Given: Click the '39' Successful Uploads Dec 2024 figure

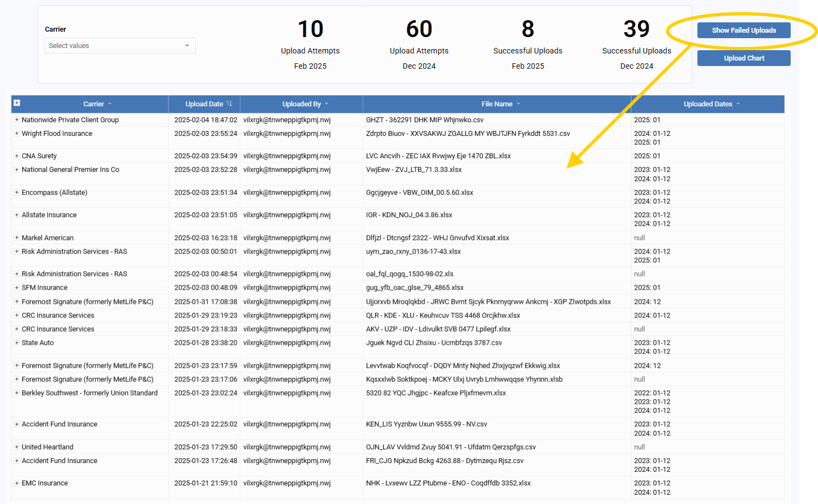Looking at the screenshot, I should click(637, 29).
